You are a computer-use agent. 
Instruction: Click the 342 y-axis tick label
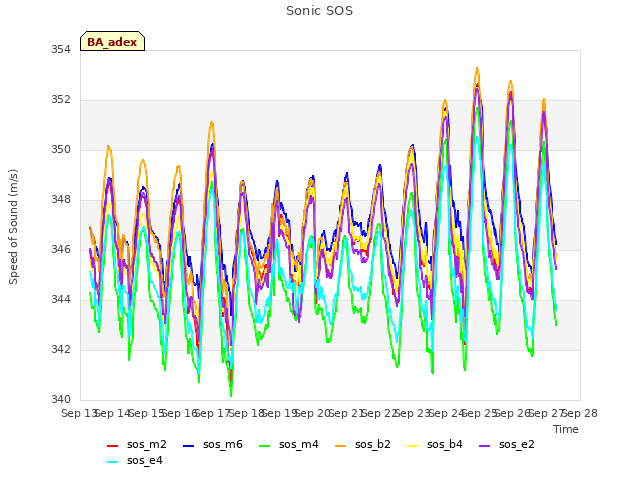pos(61,349)
